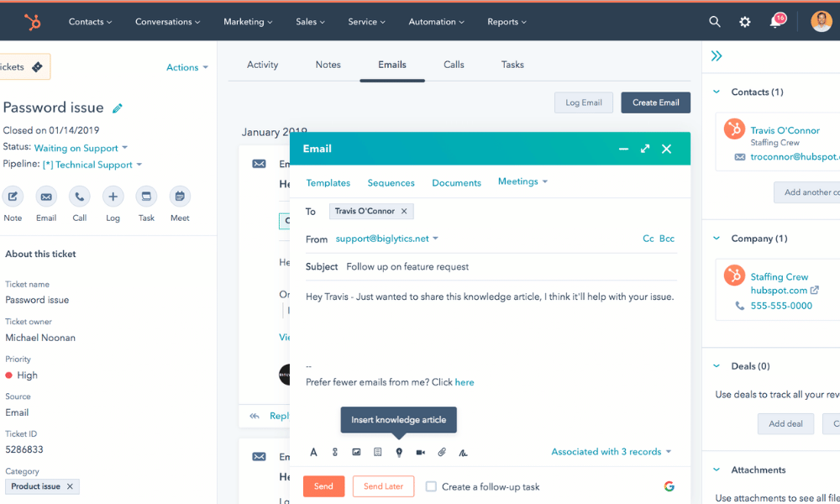This screenshot has height=504, width=840.
Task: Insert a link using the chain icon
Action: tap(335, 452)
